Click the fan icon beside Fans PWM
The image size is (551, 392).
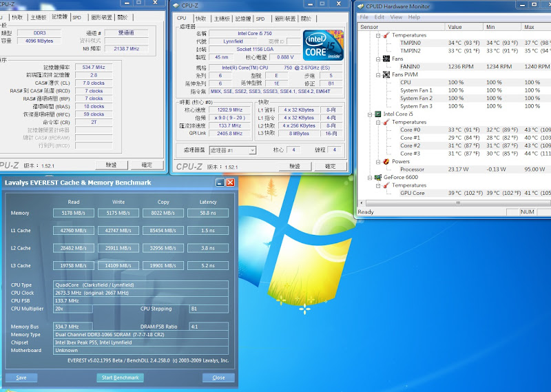386,74
